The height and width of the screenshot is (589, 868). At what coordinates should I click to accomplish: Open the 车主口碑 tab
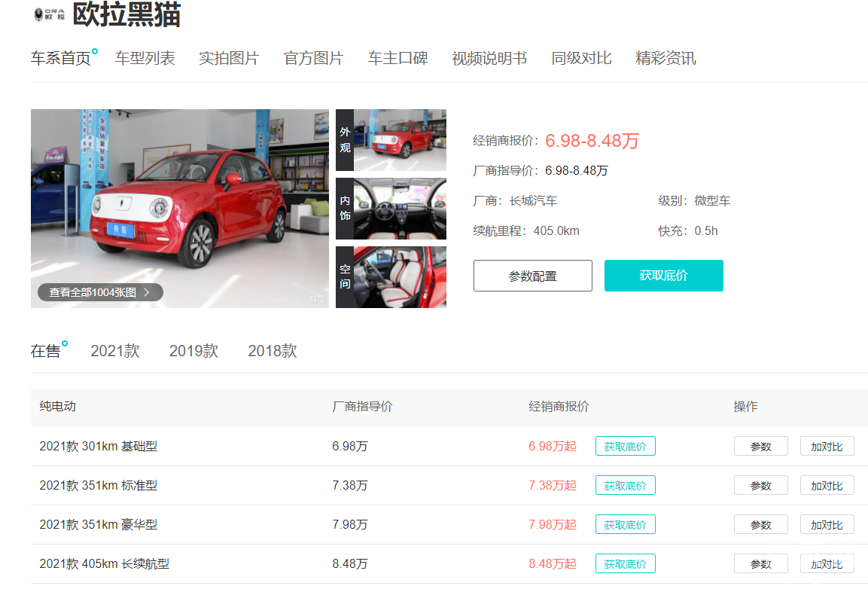(397, 59)
